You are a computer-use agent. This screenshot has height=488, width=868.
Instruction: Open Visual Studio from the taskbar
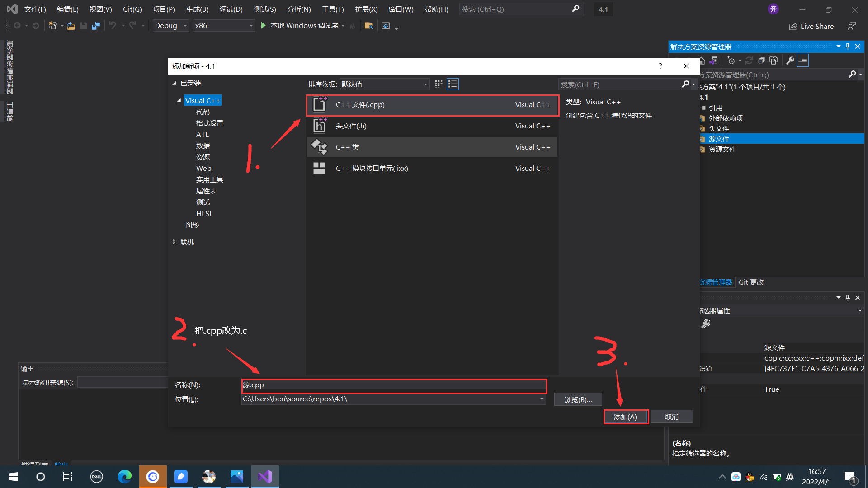pyautogui.click(x=265, y=476)
